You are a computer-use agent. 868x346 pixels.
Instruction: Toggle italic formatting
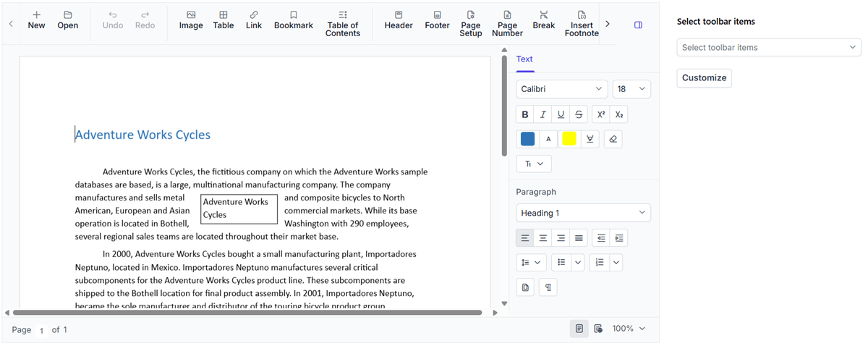(x=543, y=114)
